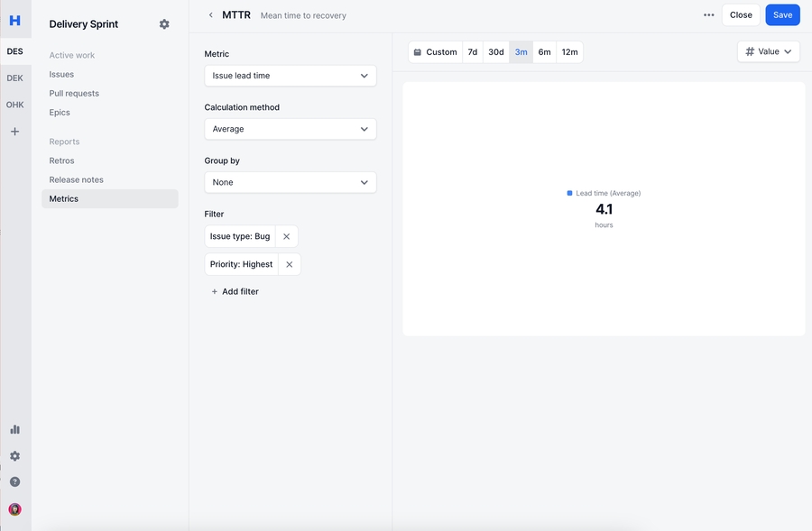The width and height of the screenshot is (812, 531).
Task: Open the user avatar profile
Action: click(14, 509)
